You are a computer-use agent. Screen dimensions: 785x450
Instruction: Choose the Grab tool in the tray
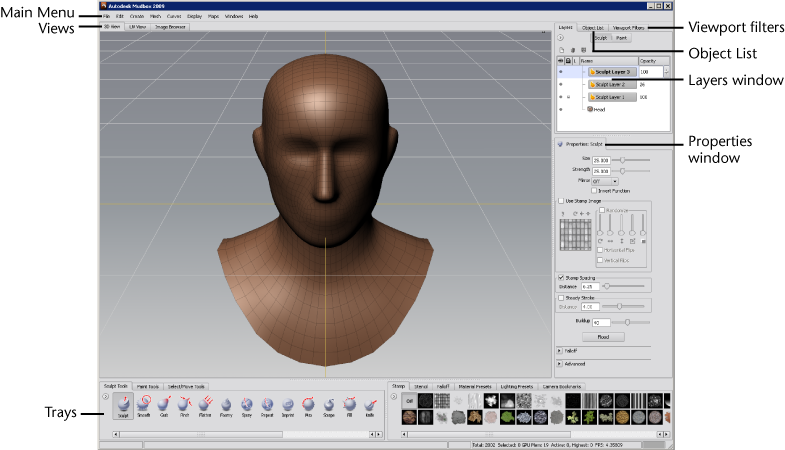pyautogui.click(x=165, y=402)
